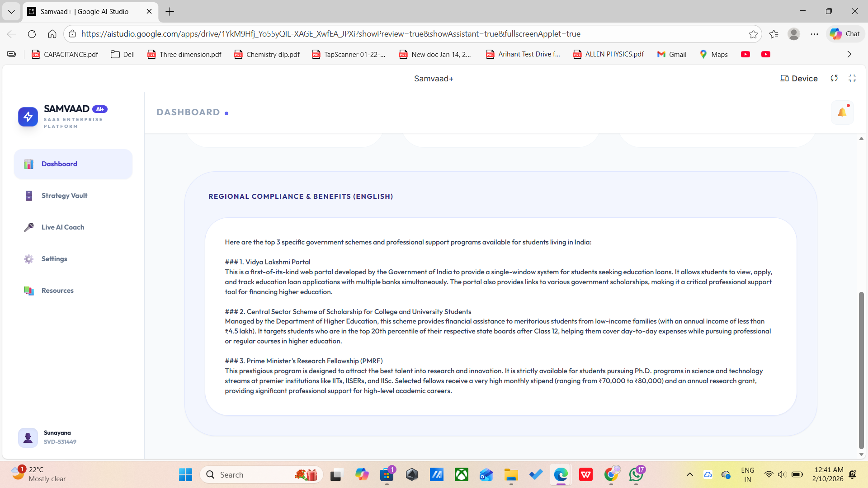Toggle the Device preview button

(x=799, y=79)
